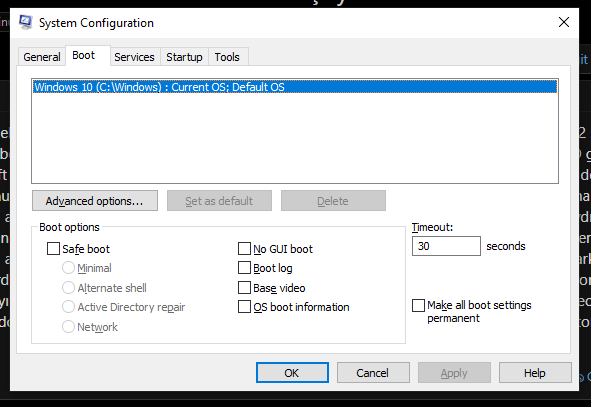This screenshot has width=591, height=407.
Task: Open Advanced options for boot
Action: [95, 201]
